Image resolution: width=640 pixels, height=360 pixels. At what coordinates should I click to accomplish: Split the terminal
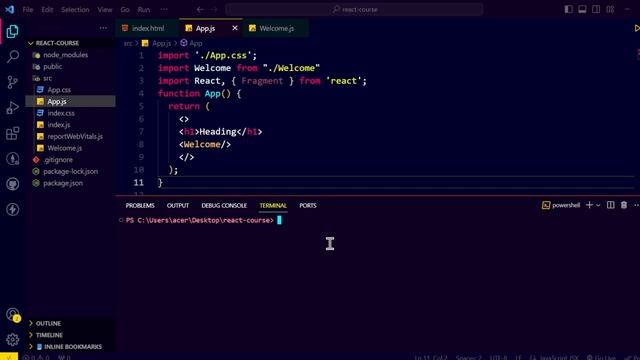coord(611,205)
